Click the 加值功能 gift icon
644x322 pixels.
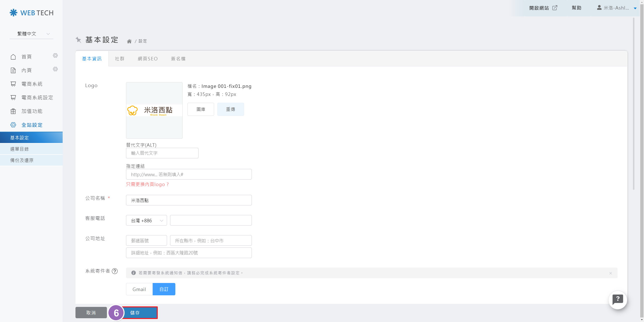click(x=13, y=111)
